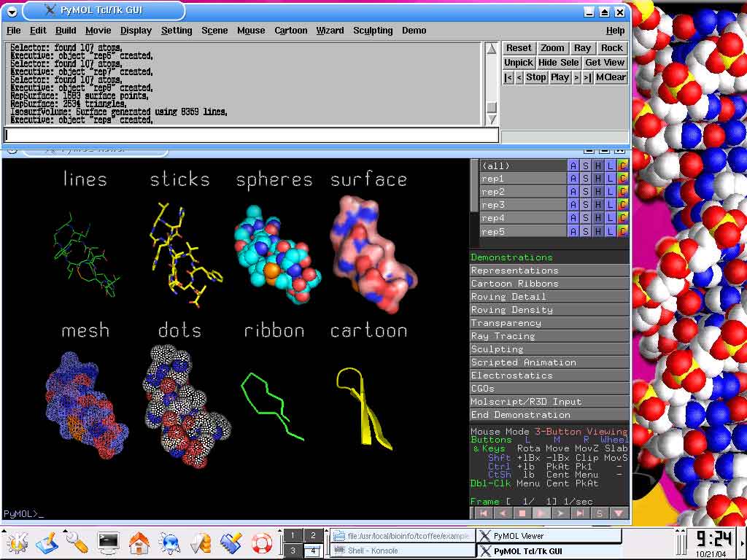Click the Unpick button

519,63
